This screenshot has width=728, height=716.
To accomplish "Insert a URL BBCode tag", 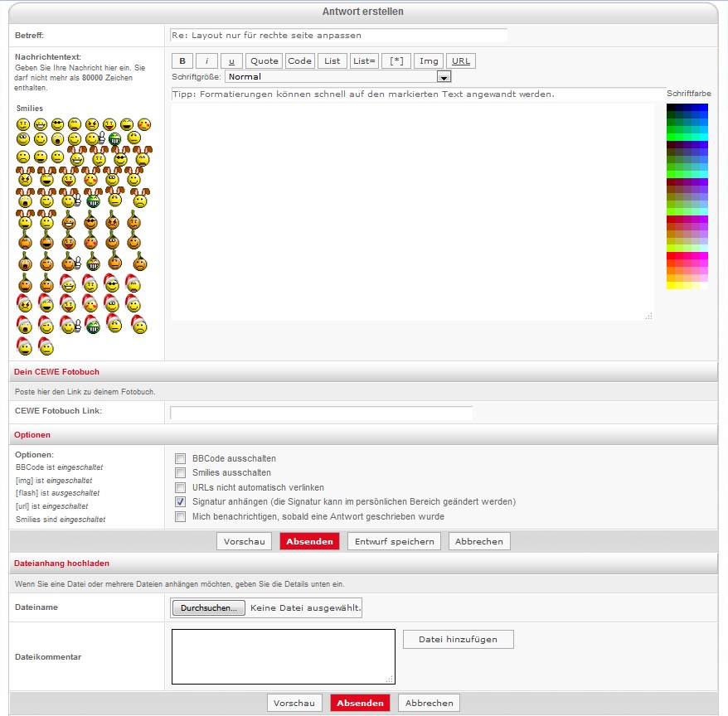I will pos(461,60).
